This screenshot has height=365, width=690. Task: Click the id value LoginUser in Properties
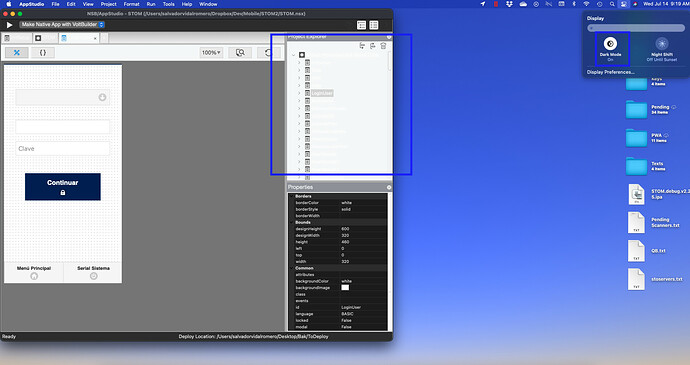tap(351, 307)
